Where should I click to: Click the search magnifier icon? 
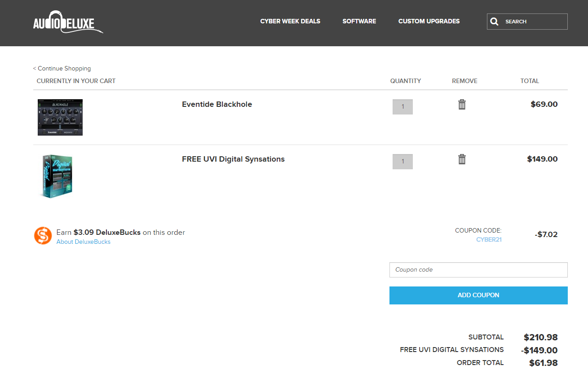click(494, 22)
